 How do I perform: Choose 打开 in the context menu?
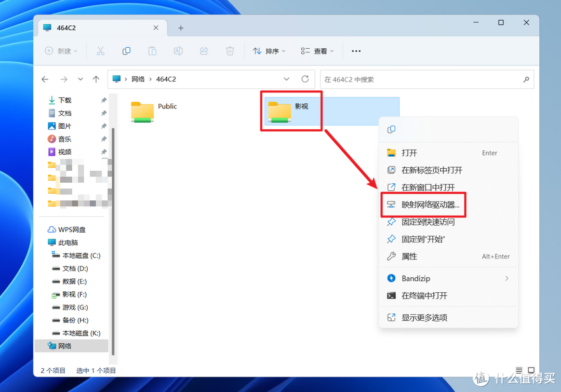click(x=448, y=153)
